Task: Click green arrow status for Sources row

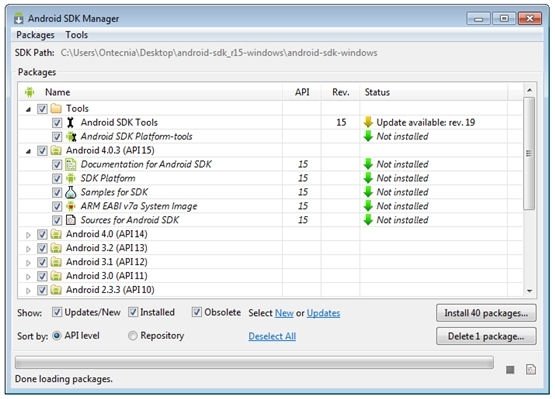Action: point(368,220)
